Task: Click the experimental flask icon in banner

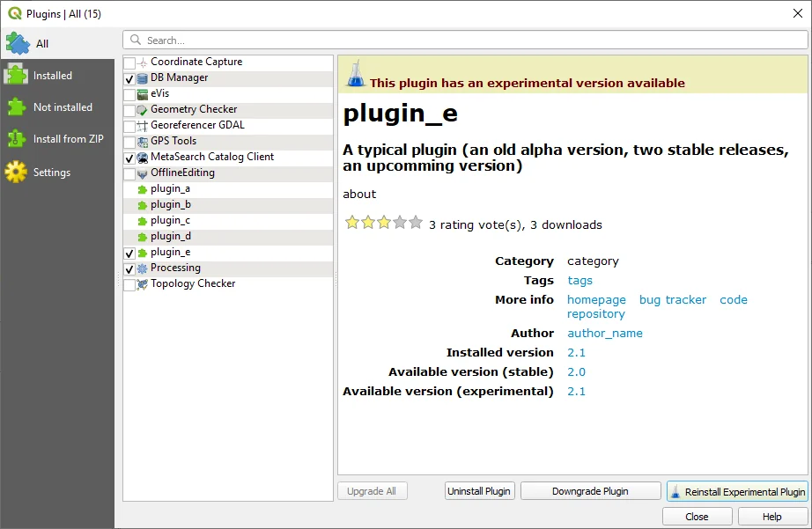Action: [355, 75]
